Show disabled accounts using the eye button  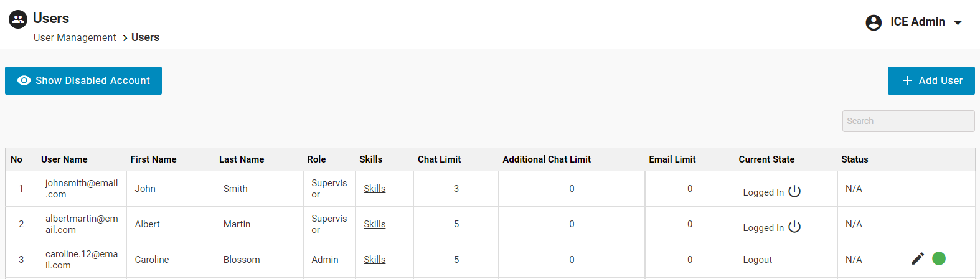(83, 81)
